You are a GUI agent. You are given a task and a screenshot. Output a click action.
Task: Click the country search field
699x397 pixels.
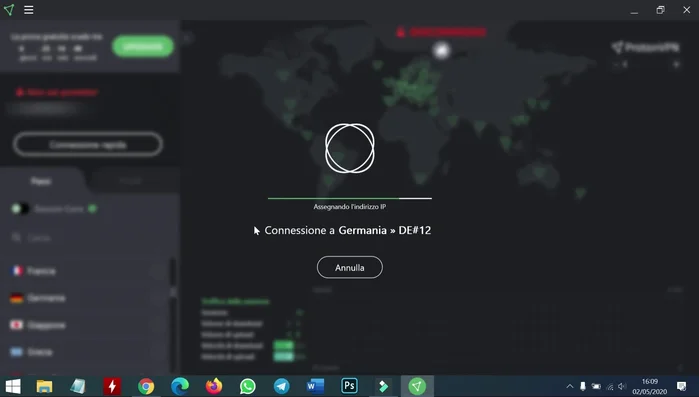click(87, 238)
